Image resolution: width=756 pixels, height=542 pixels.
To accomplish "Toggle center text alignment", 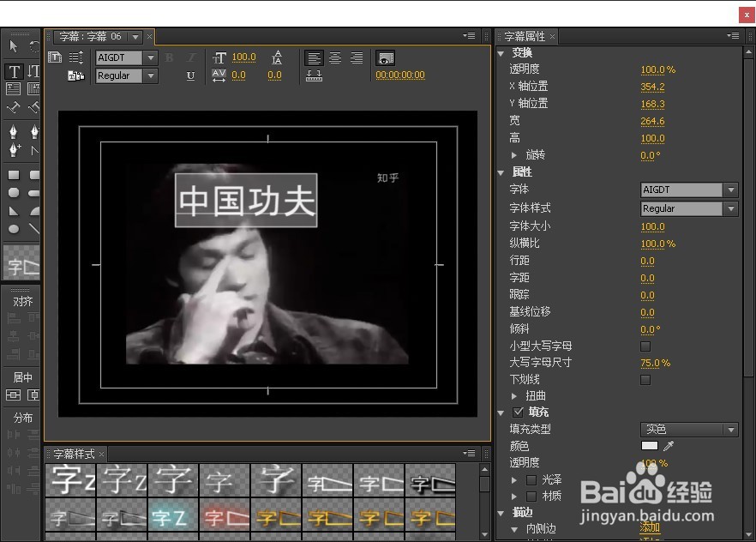I will click(x=334, y=58).
